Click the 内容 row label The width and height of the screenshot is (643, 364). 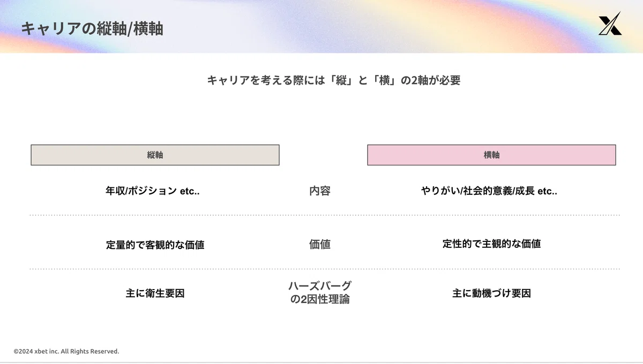(320, 191)
